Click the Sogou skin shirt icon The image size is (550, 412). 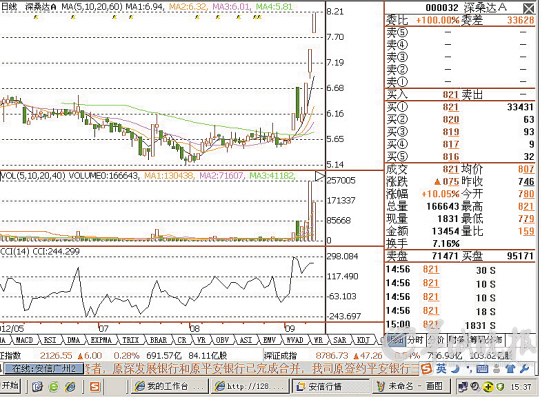[510, 369]
